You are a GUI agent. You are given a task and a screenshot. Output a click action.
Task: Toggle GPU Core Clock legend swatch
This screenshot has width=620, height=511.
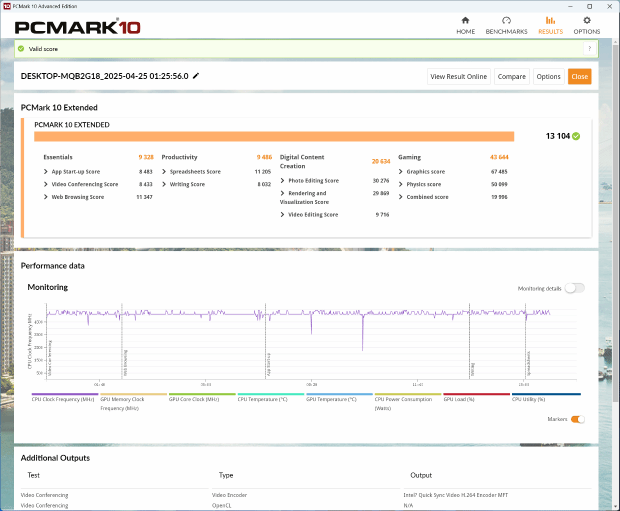(202, 394)
